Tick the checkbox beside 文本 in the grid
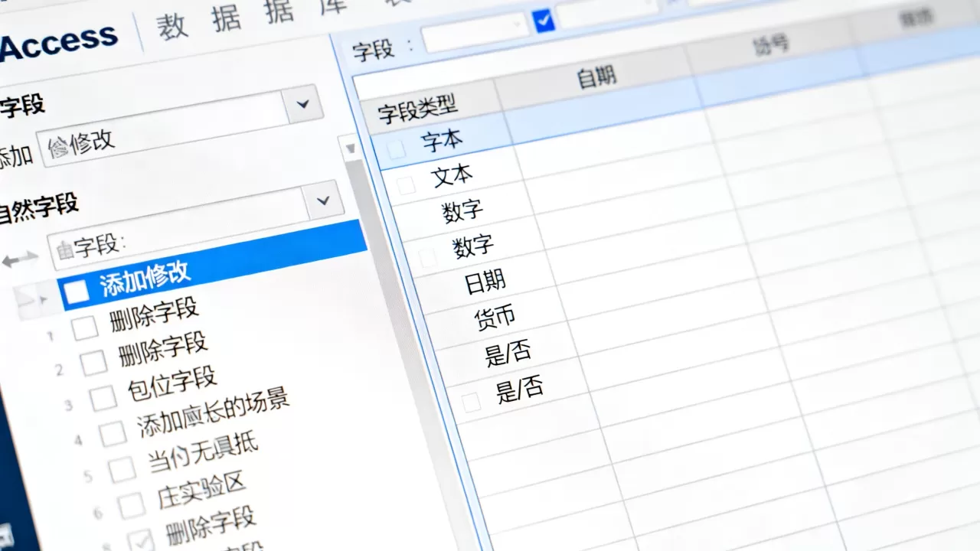This screenshot has height=551, width=980. pos(406,185)
